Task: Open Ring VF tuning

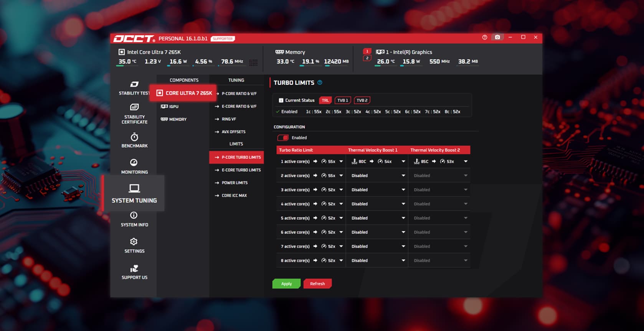Action: click(225, 119)
